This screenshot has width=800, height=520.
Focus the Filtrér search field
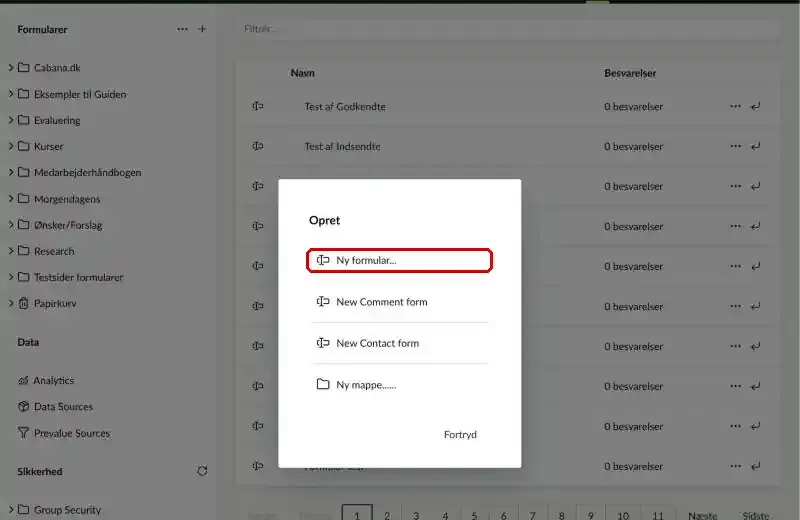pos(508,29)
